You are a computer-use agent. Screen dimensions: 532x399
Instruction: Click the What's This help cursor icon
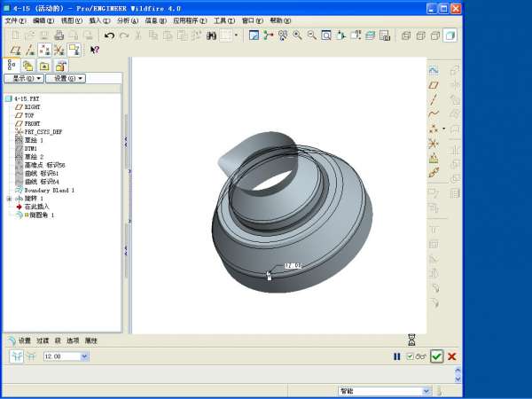tap(94, 51)
